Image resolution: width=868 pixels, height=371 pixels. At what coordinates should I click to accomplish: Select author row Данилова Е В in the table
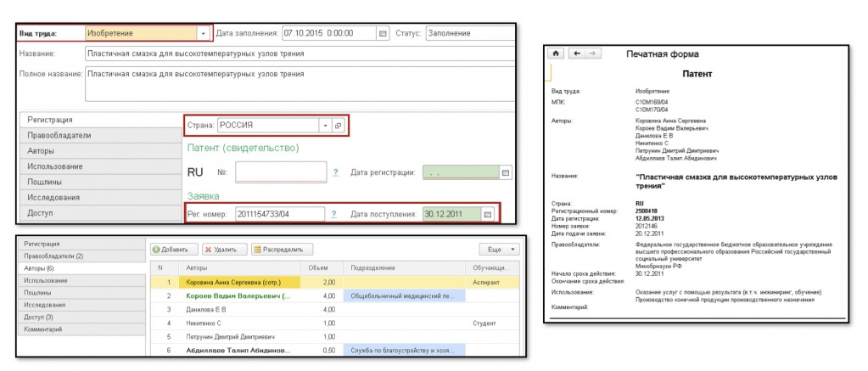pos(335,310)
